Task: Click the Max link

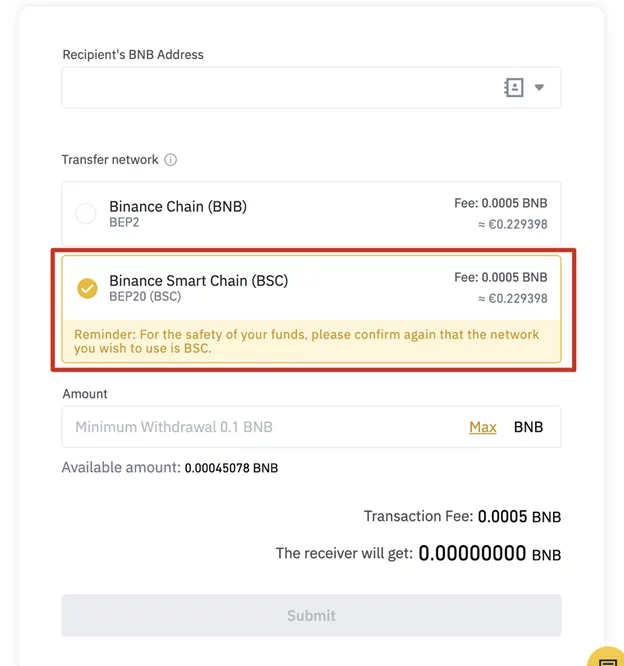Action: (483, 427)
